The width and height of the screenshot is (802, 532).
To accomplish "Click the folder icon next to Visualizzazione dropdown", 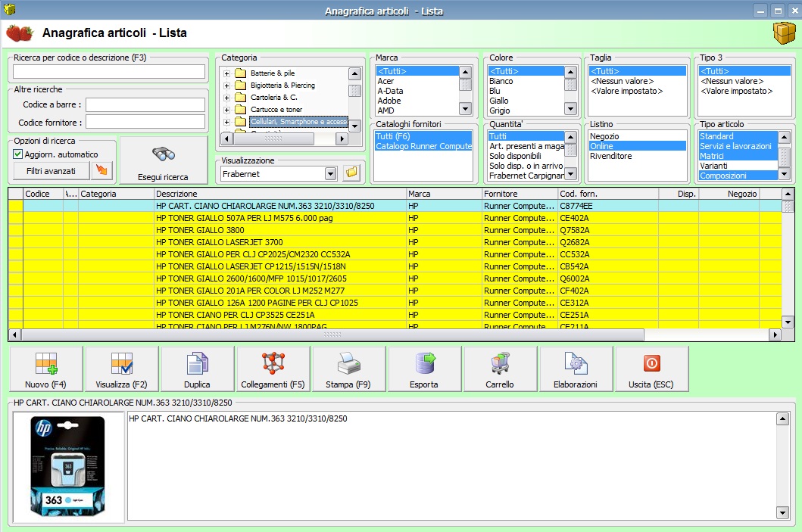I will point(351,173).
